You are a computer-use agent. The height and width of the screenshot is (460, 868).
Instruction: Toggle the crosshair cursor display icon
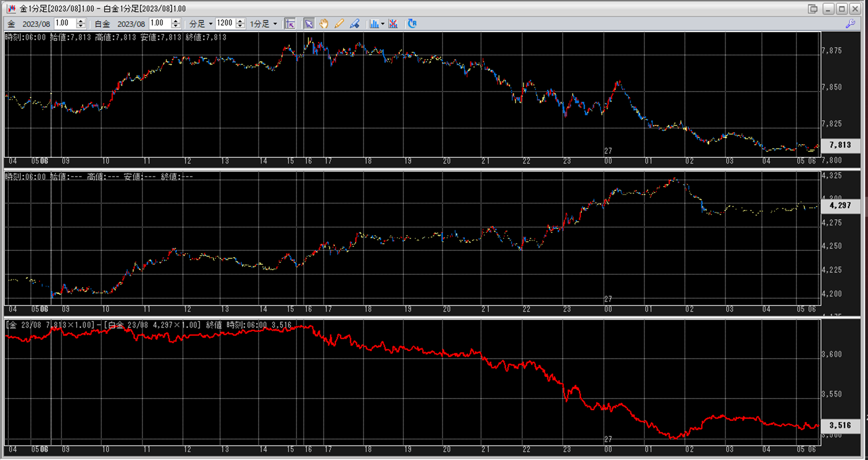(290, 24)
